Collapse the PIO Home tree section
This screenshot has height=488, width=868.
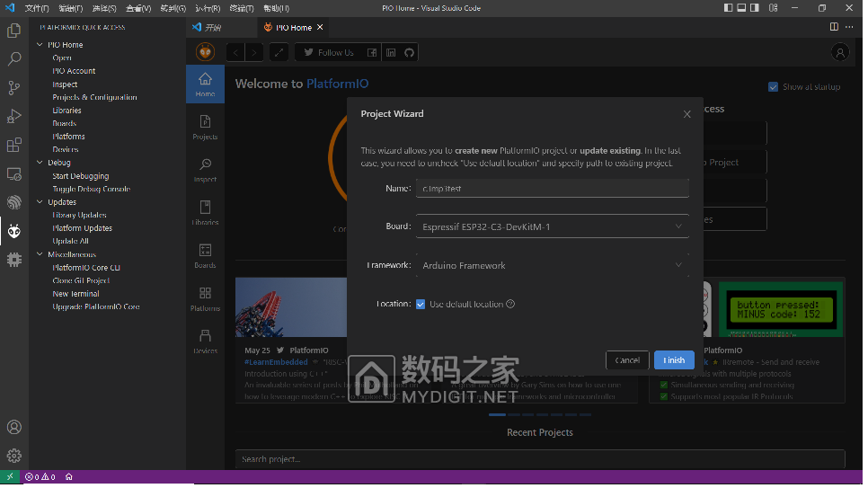[40, 45]
